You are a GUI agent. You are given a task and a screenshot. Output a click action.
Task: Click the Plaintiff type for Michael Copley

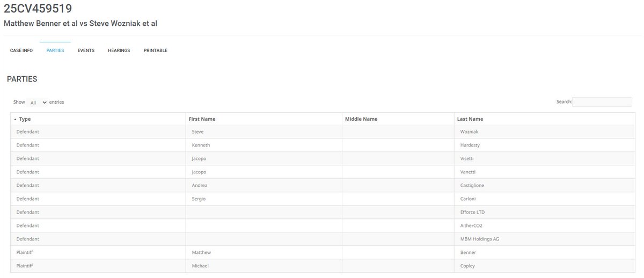click(x=98, y=266)
